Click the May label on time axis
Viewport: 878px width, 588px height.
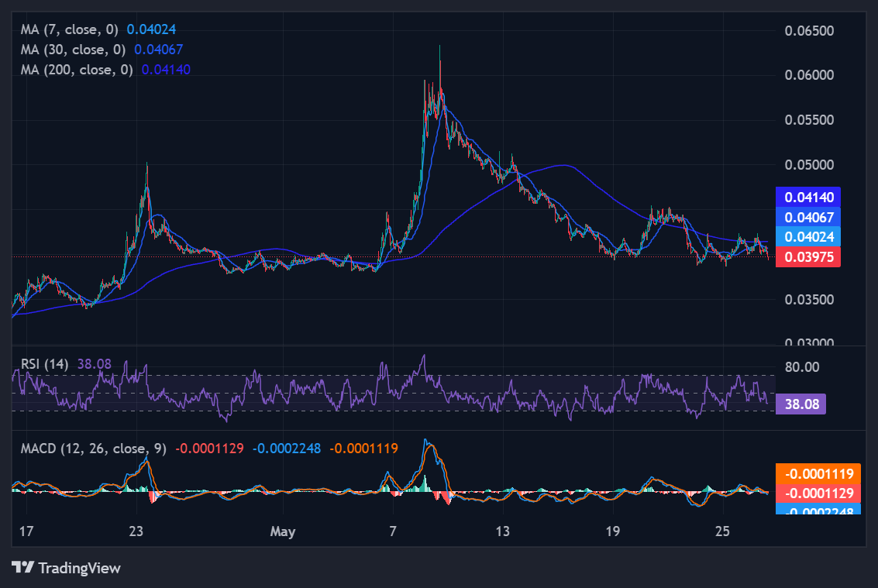pyautogui.click(x=283, y=531)
